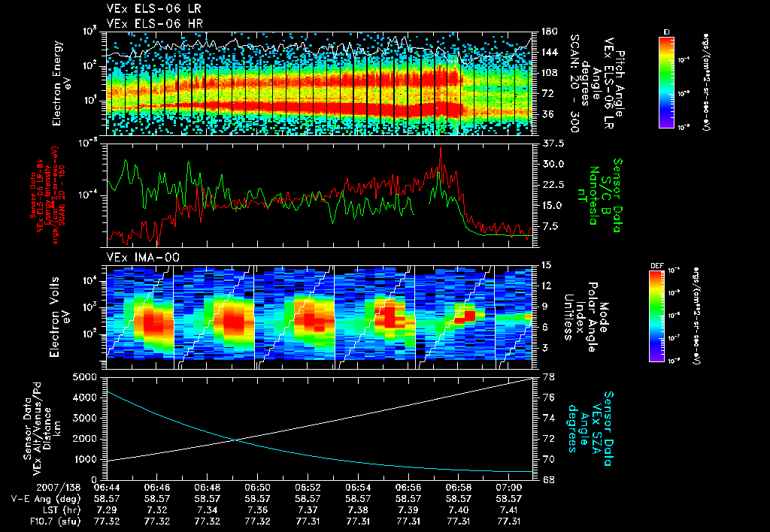770x532 pixels.
Task: Click the nanotesla tick "37.5"
Action: click(x=553, y=144)
